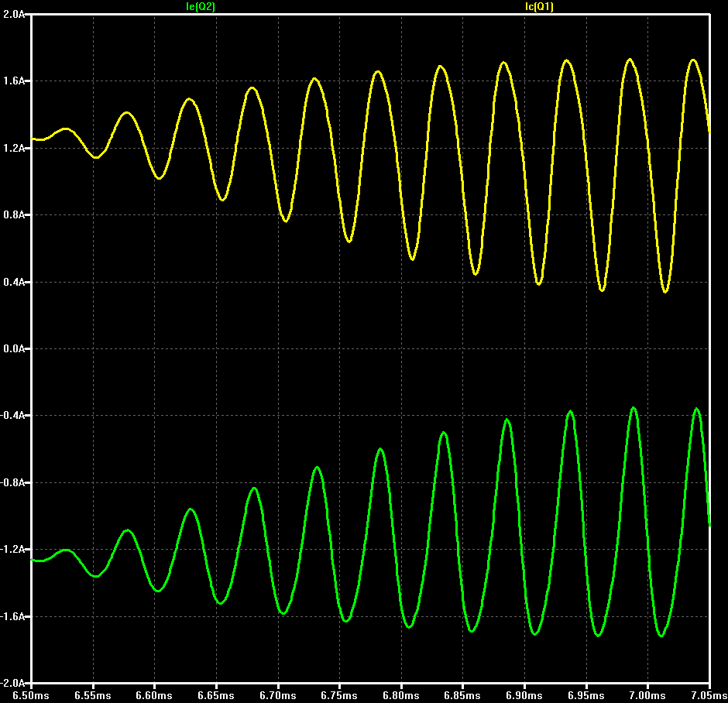Click the Ic(Q1) trace label
Image resolution: width=728 pixels, height=703 pixels.
tap(539, 6)
